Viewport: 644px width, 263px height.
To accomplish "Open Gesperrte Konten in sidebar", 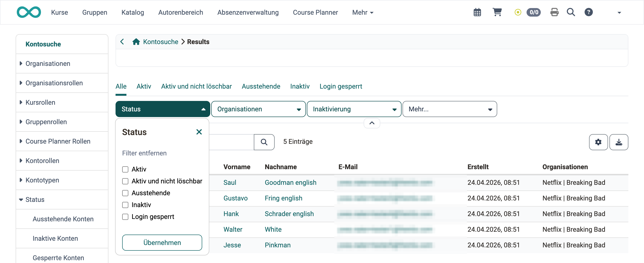I will [x=58, y=258].
